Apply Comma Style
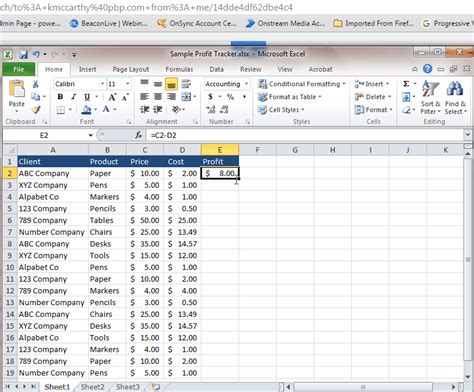Image resolution: width=474 pixels, height=392 pixels. (244, 97)
